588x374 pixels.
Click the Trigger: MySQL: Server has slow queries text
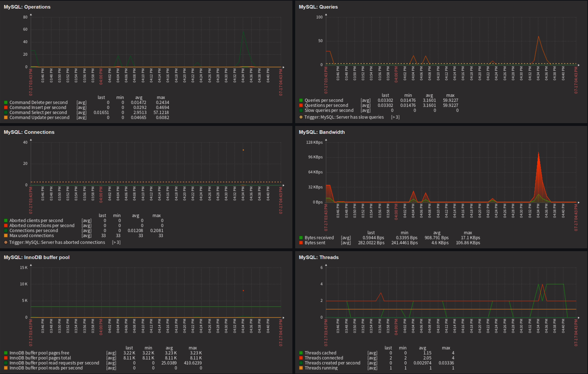tap(344, 117)
